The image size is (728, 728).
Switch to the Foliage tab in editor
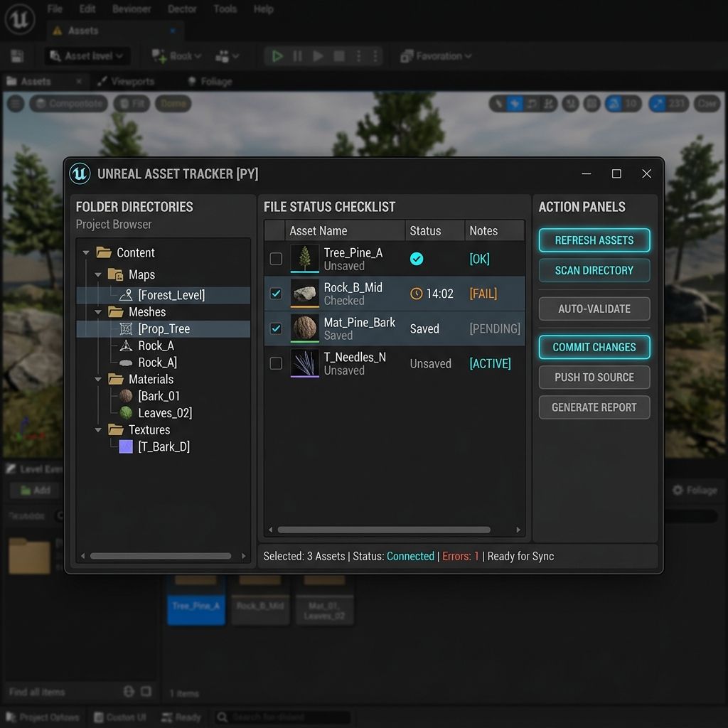click(x=210, y=82)
